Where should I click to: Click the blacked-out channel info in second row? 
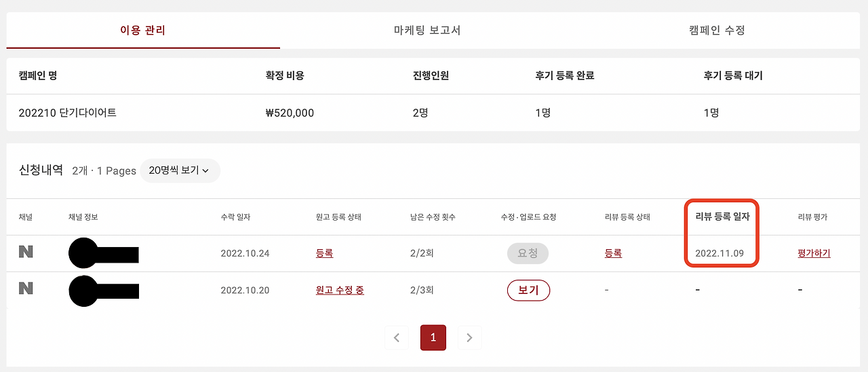pyautogui.click(x=104, y=291)
